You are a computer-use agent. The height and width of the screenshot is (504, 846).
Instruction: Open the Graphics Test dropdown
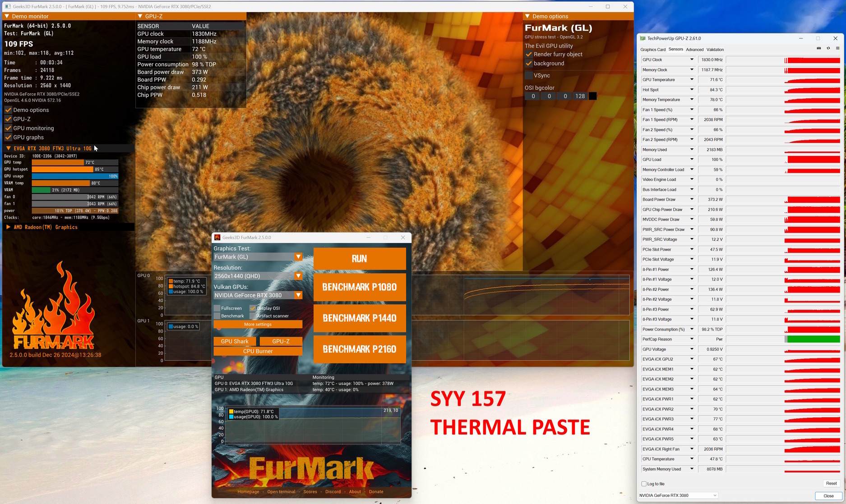click(298, 257)
